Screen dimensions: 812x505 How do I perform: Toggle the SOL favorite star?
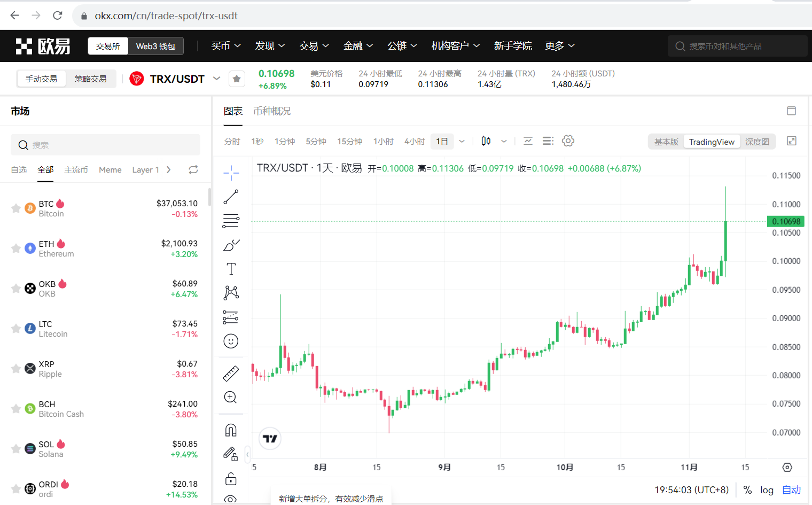tap(16, 449)
